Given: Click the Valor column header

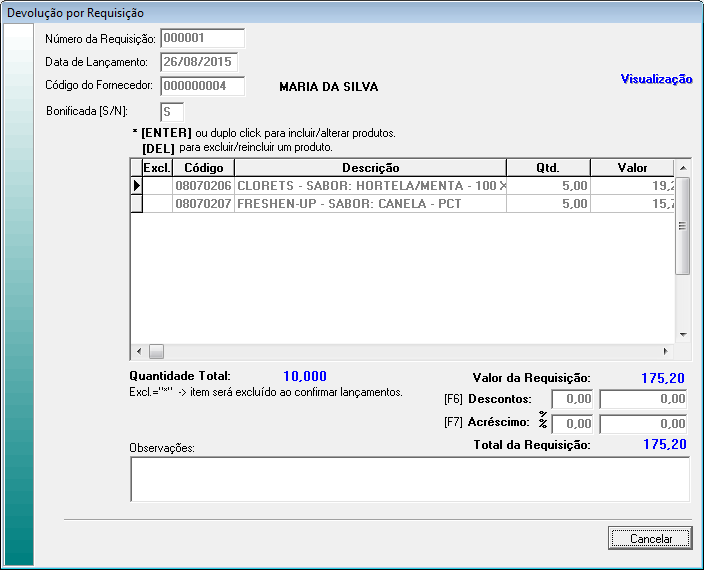Looking at the screenshot, I should tap(632, 168).
